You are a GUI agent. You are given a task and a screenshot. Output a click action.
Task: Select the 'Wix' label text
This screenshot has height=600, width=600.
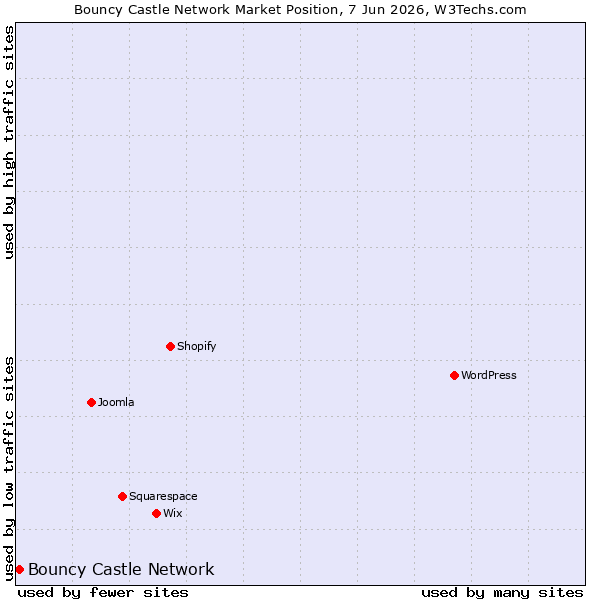(173, 513)
